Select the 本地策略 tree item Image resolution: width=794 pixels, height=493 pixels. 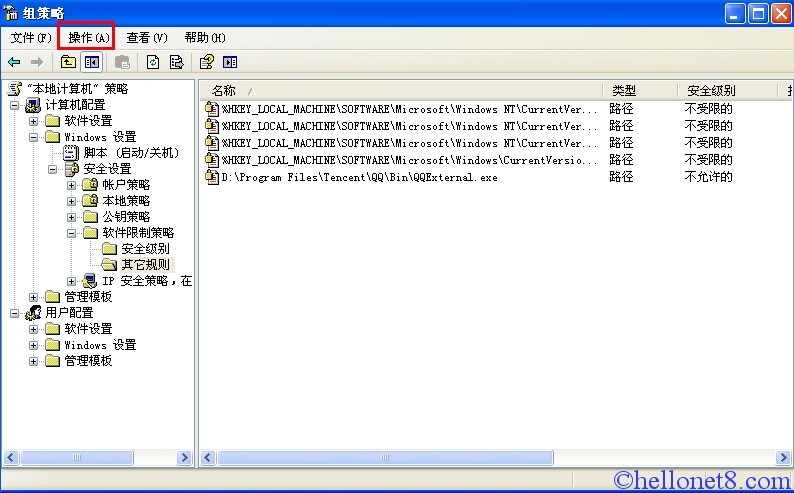click(126, 201)
